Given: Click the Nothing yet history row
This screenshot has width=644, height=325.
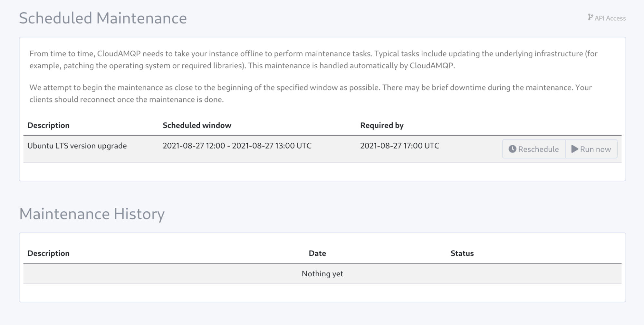Looking at the screenshot, I should point(322,273).
